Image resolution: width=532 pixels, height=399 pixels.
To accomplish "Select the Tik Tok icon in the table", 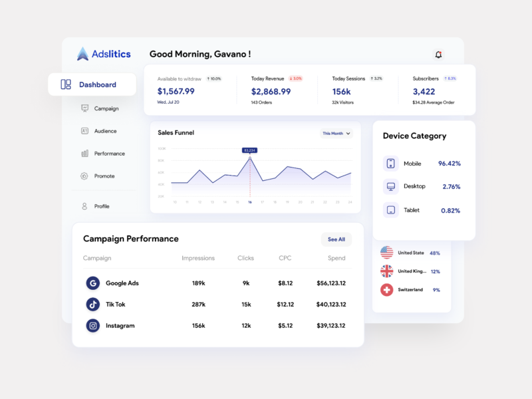I will pos(92,304).
